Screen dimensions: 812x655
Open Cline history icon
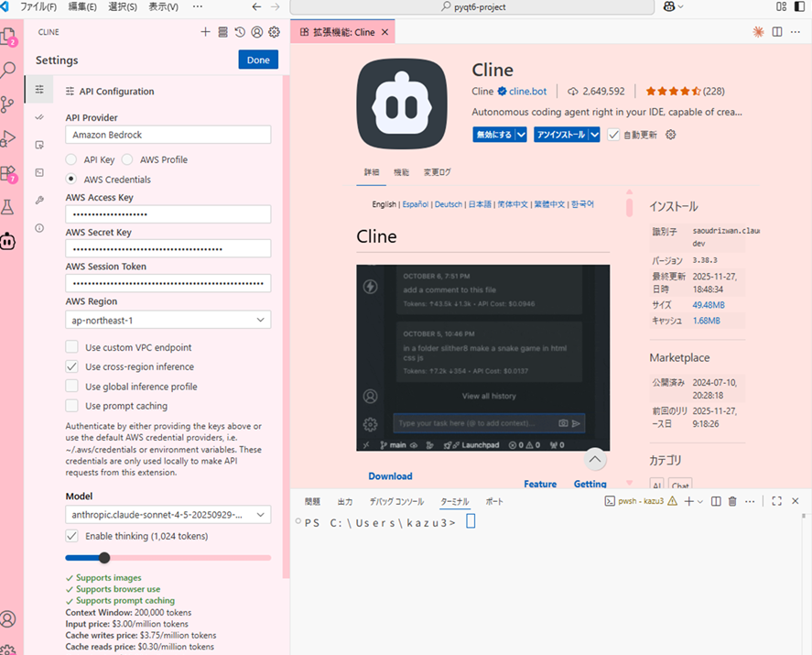(x=240, y=32)
